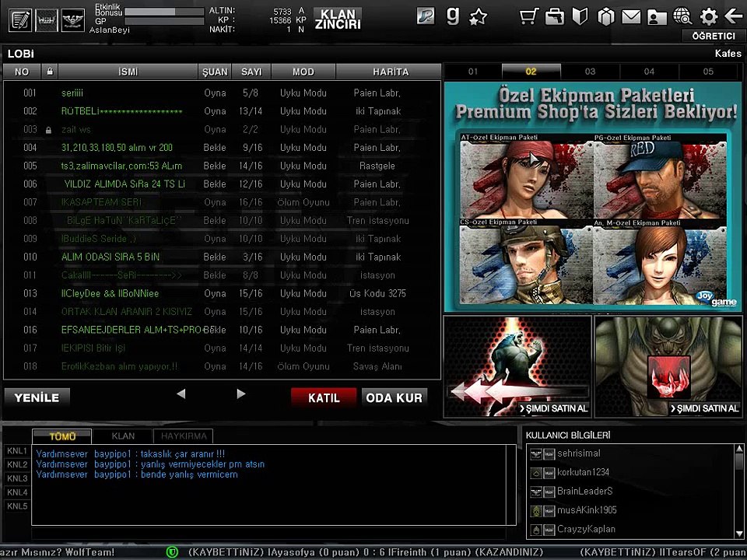Open the HAYKIRMA chat tab

tap(184, 436)
